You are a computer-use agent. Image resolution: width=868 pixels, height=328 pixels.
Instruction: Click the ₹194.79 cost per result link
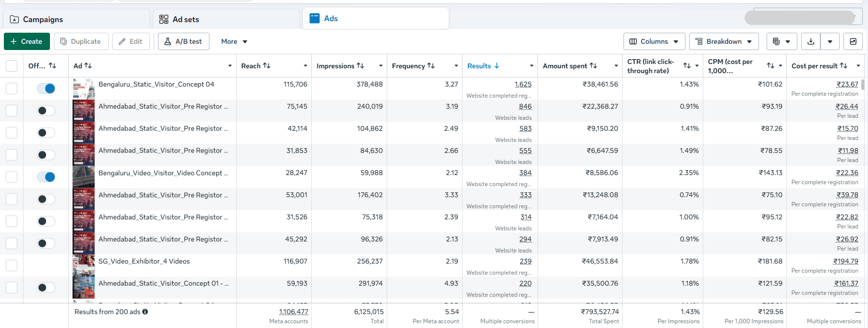846,261
